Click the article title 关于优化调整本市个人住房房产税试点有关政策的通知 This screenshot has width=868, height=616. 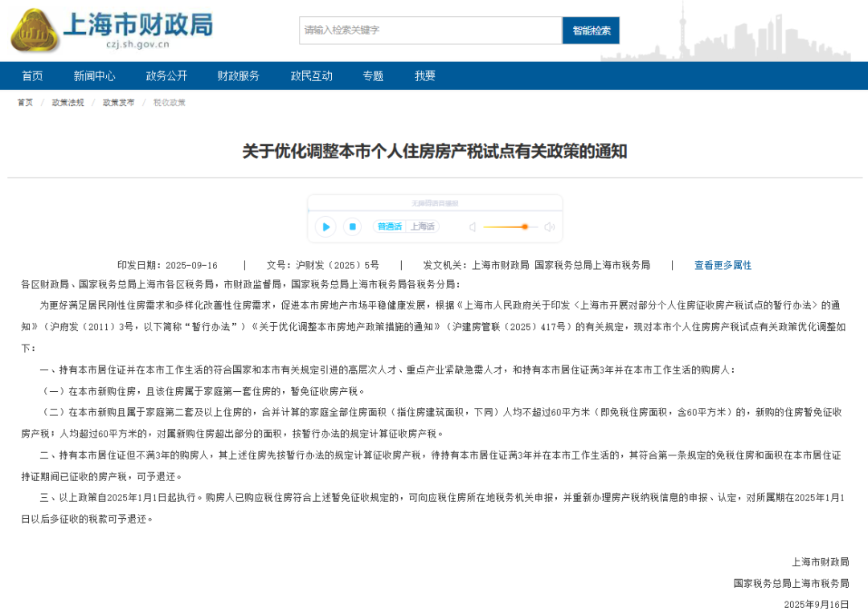(x=435, y=151)
